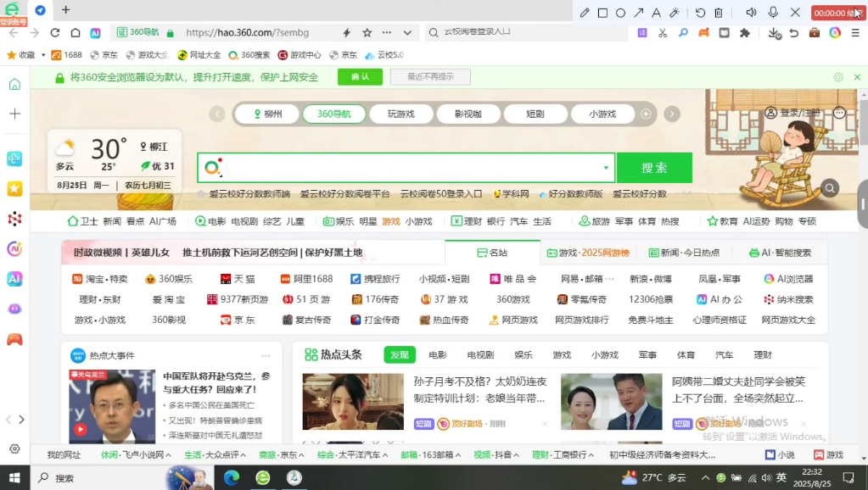Screen dimensions: 868x490
Task: Open the extensions puzzle icon
Action: (745, 32)
